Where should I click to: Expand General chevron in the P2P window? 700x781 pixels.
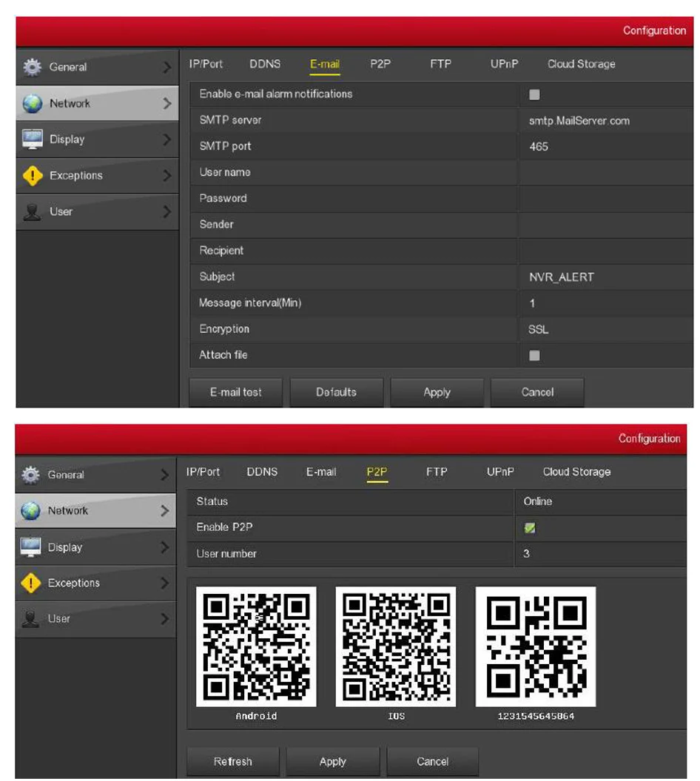164,475
